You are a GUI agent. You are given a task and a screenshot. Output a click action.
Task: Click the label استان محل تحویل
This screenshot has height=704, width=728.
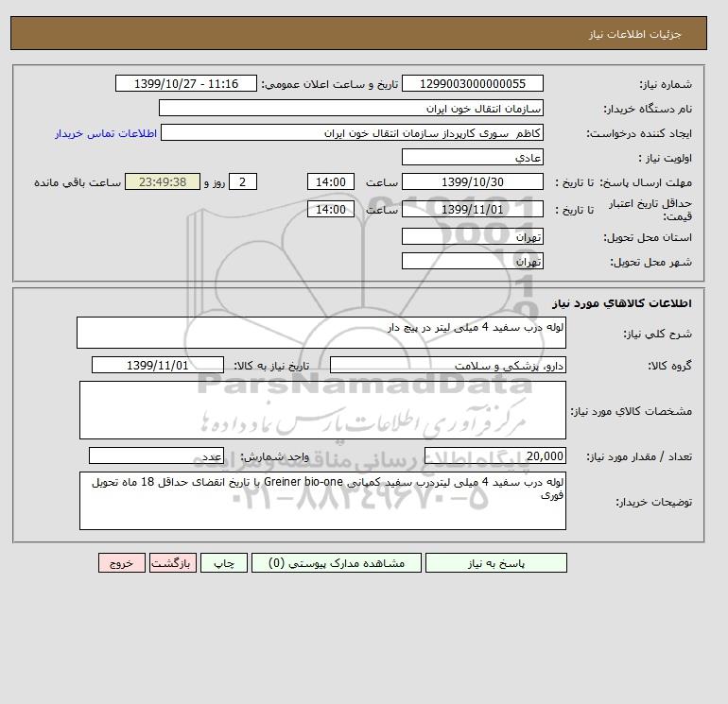pos(648,237)
